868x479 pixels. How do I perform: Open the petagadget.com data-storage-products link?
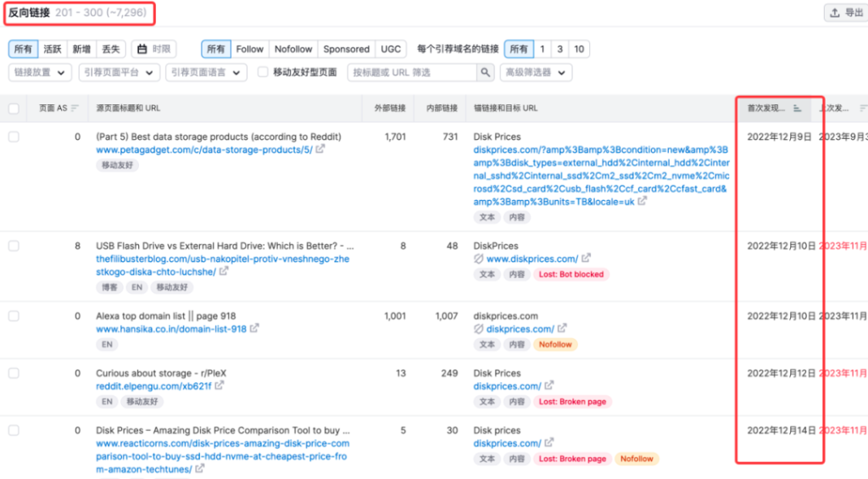[204, 150]
